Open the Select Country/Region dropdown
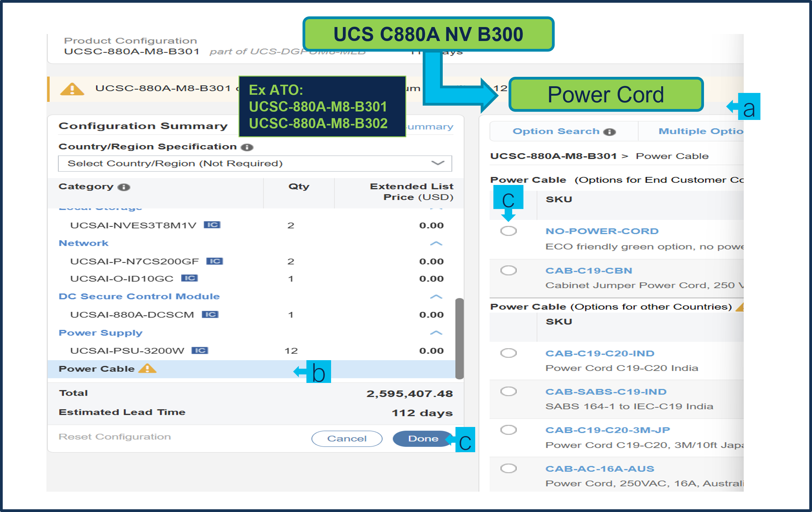The image size is (812, 512). (x=255, y=164)
